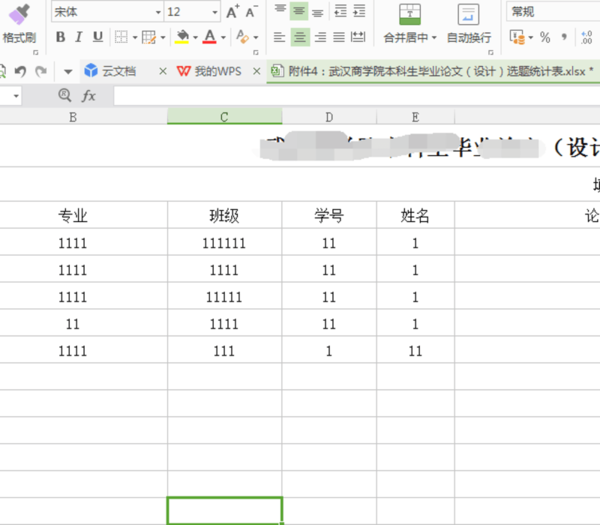Viewport: 600px width, 525px height.
Task: Click the cell containing 11111
Action: point(225,297)
